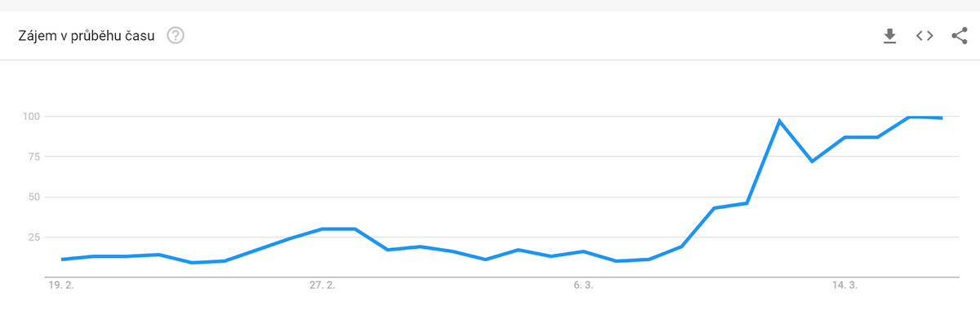The width and height of the screenshot is (980, 315).
Task: Click the 27. 2. date label
Action: tap(323, 286)
